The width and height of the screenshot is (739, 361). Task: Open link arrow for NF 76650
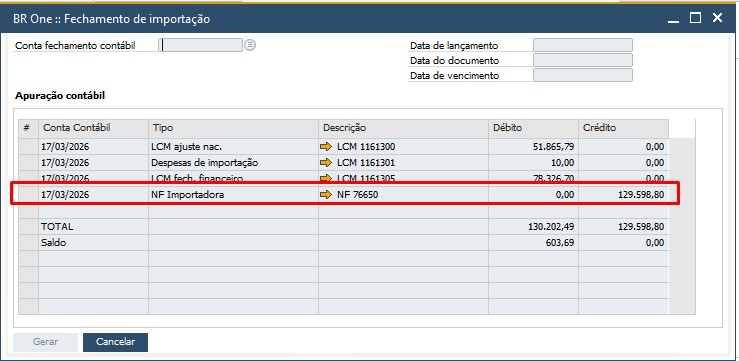326,194
